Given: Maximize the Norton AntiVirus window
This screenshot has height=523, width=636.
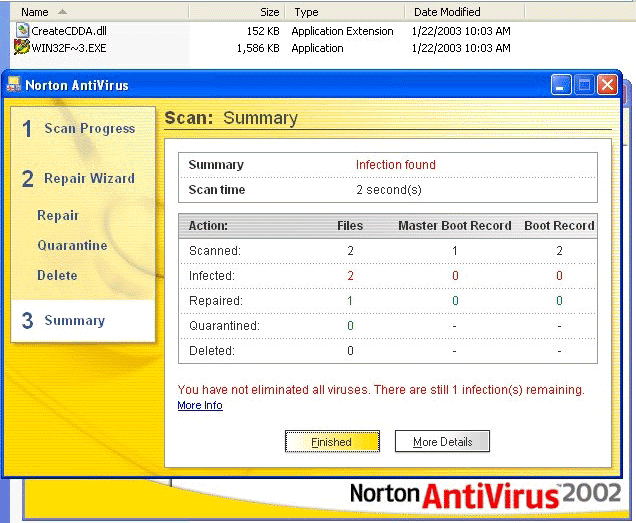Looking at the screenshot, I should (x=584, y=85).
